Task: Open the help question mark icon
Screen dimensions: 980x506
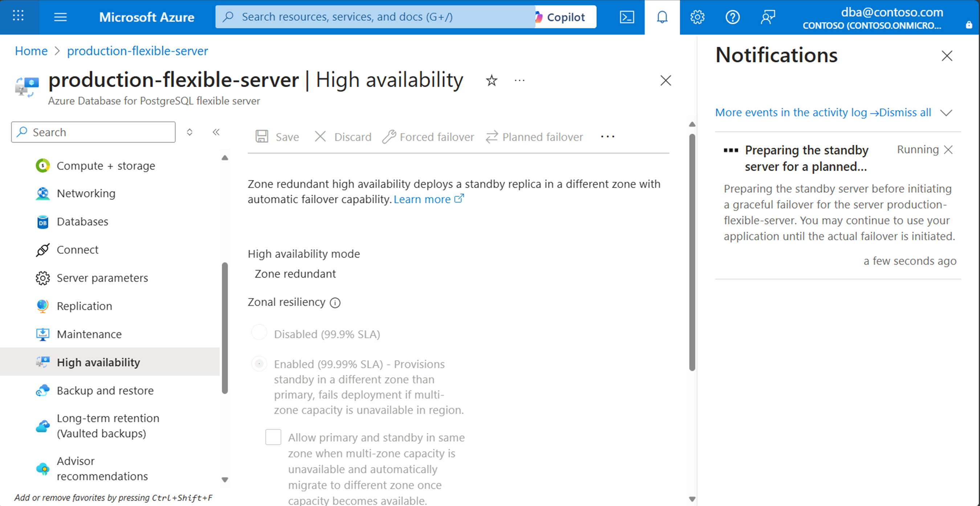Action: (732, 17)
